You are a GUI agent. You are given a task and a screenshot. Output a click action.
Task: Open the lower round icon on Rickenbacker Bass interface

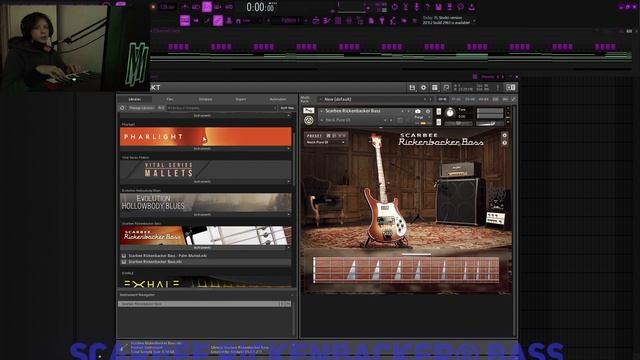504,143
